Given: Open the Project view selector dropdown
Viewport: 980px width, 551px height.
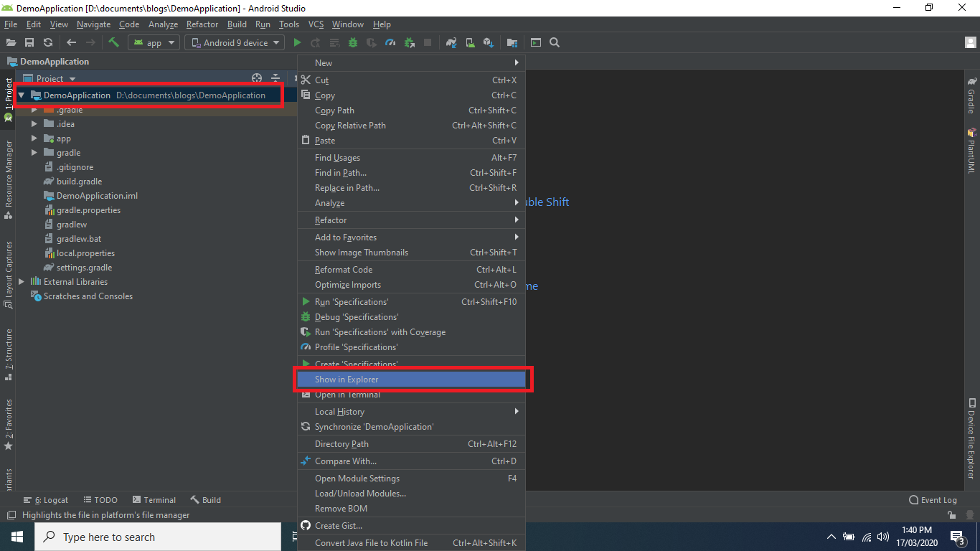Looking at the screenshot, I should [x=50, y=78].
